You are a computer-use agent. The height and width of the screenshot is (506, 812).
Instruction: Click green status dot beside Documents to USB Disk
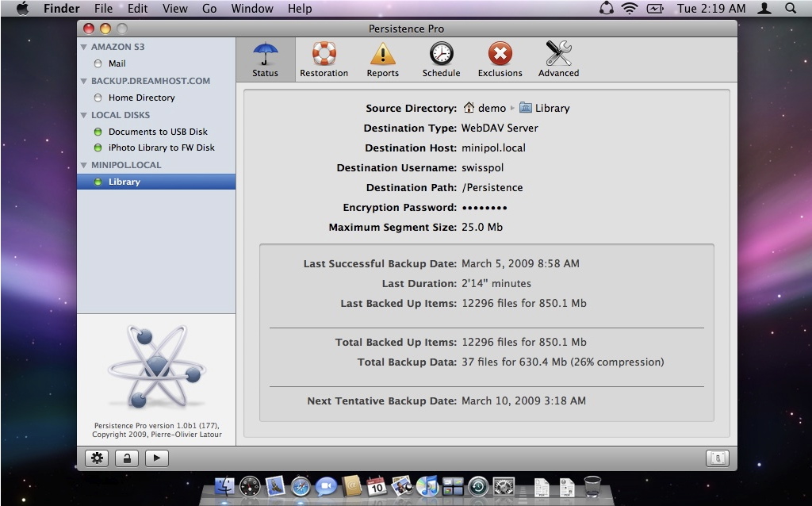coord(98,132)
